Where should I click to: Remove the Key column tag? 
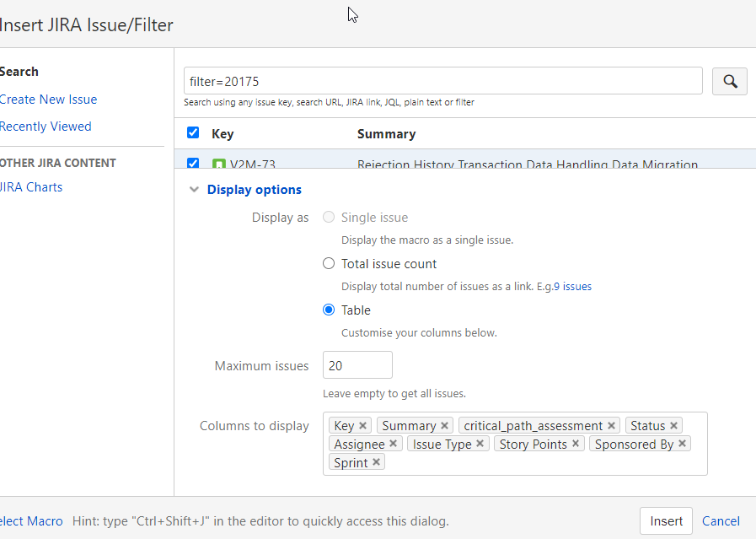(363, 426)
